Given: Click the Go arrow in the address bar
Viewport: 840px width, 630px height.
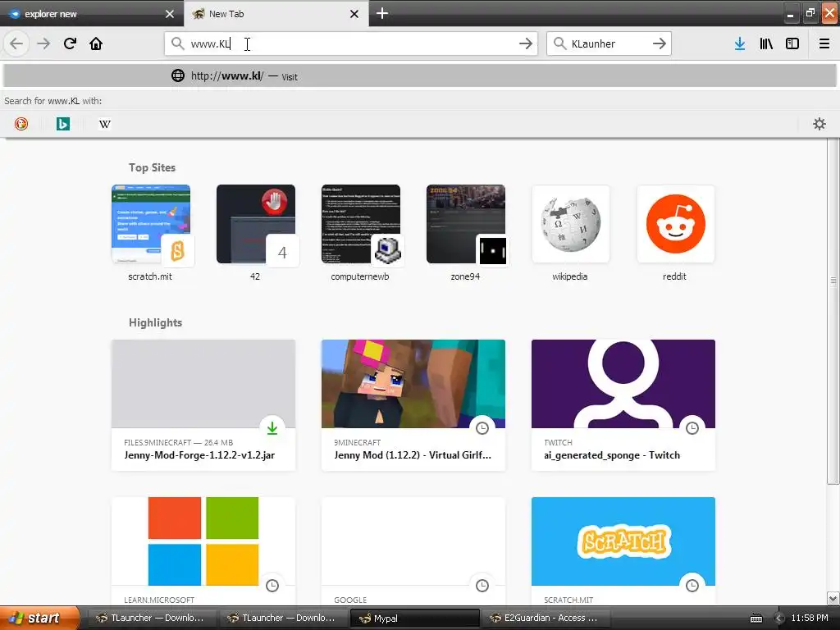Looking at the screenshot, I should click(x=526, y=43).
